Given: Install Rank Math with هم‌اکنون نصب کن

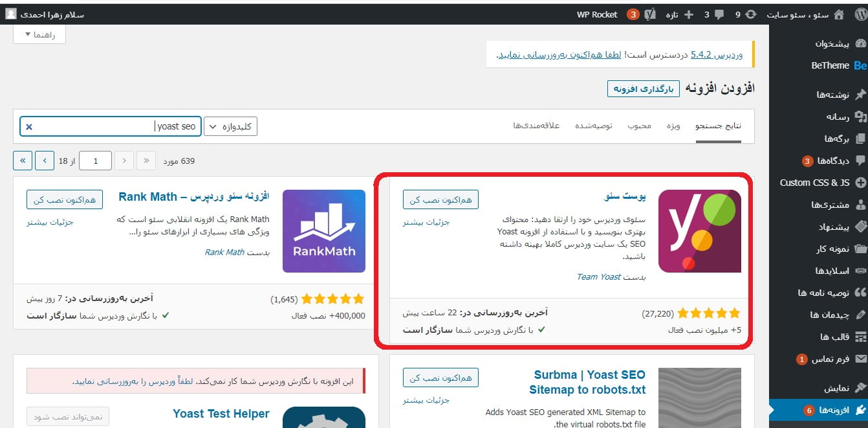Looking at the screenshot, I should coord(65,199).
